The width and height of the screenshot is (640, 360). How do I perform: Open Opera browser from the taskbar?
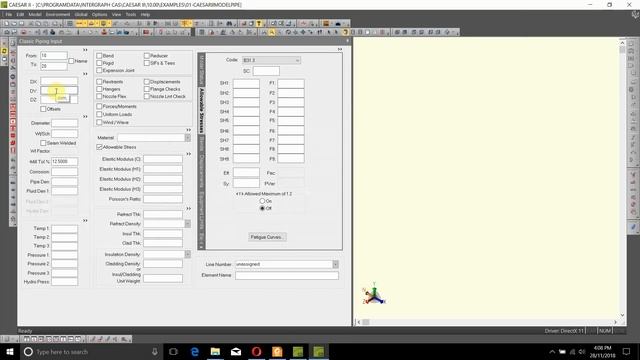click(x=256, y=351)
